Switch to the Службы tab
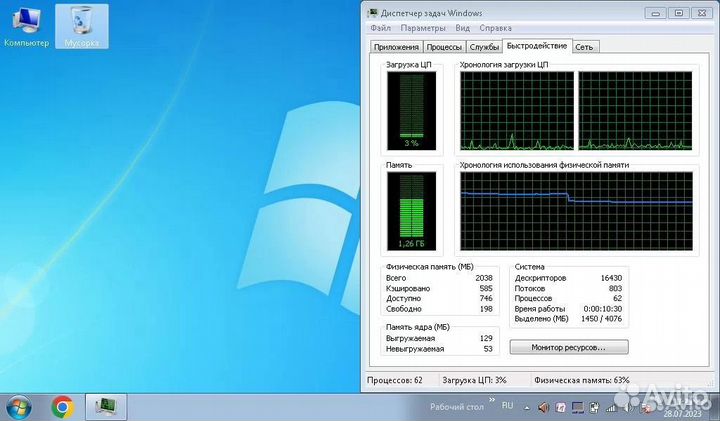Viewport: 720px width, 421px height. pyautogui.click(x=484, y=47)
